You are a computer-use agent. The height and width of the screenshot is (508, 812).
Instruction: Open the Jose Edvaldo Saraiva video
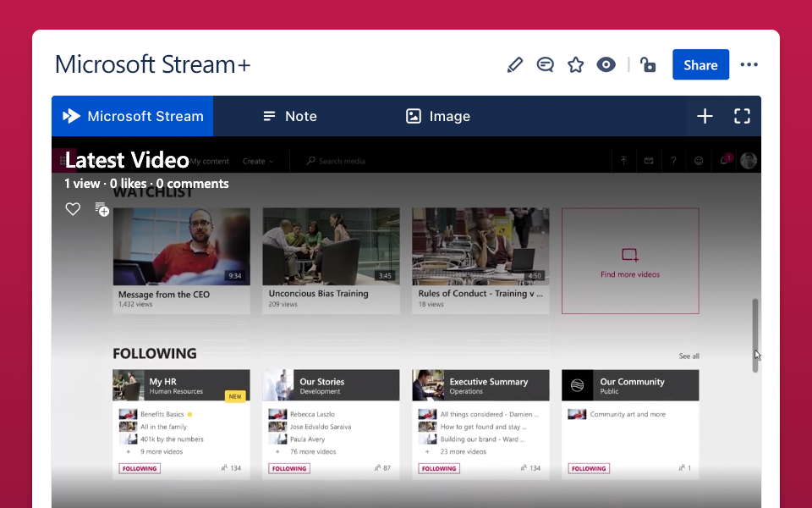tap(321, 427)
